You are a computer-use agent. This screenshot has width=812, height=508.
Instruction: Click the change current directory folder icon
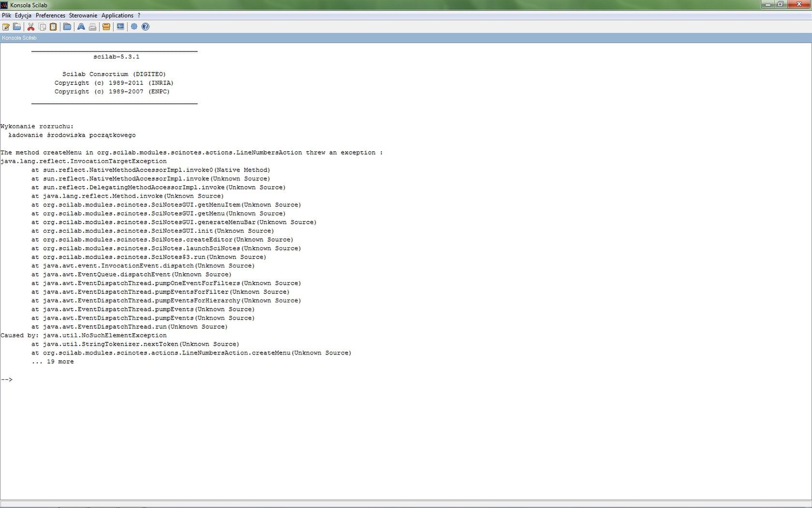67,27
